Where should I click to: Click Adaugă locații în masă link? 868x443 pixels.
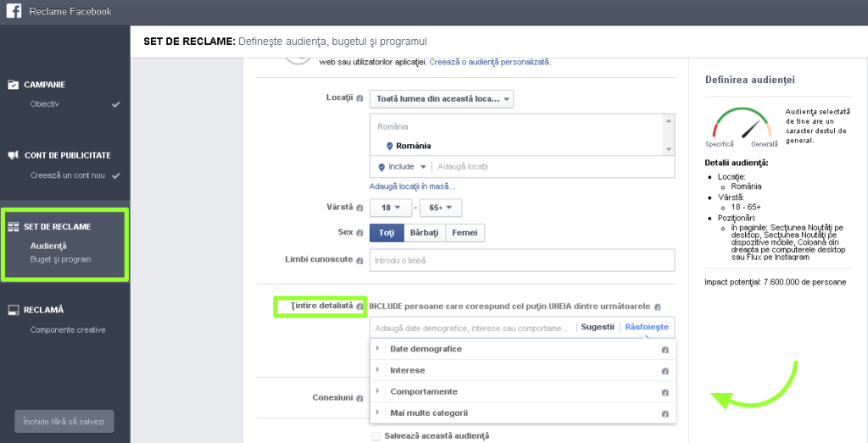(x=413, y=186)
